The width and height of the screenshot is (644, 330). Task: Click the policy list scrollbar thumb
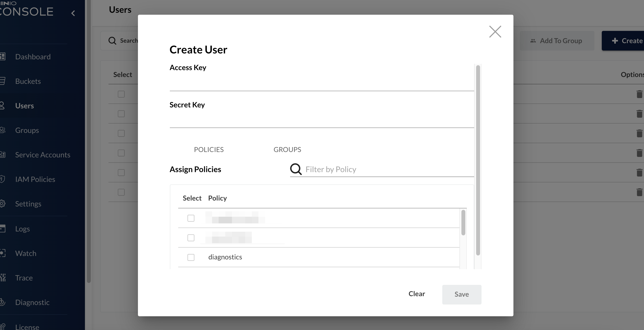(x=463, y=222)
